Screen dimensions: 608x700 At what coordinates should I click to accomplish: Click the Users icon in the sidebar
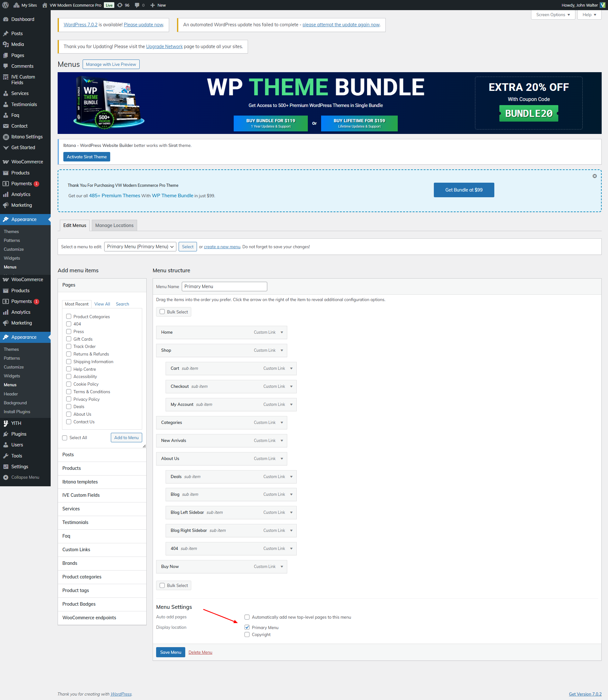6,445
